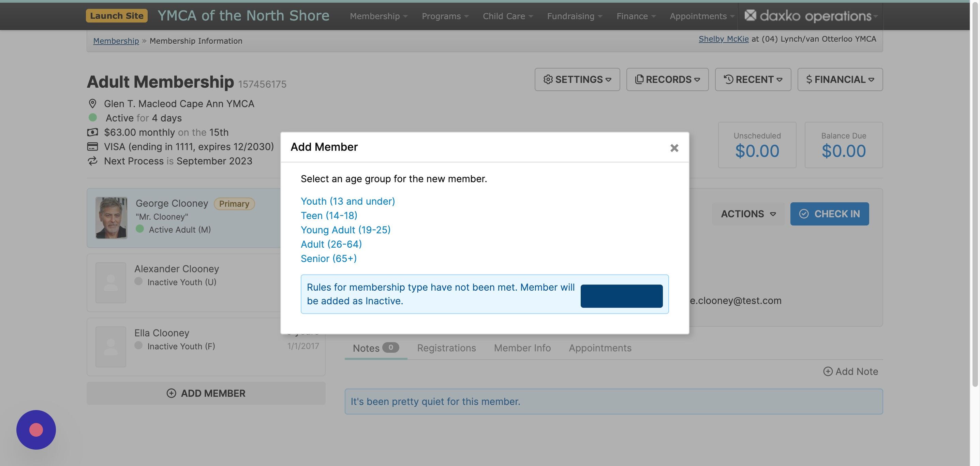Screen dimensions: 980x466
Task: Click the recurring arrows icon beside Next Process
Action: [92, 161]
